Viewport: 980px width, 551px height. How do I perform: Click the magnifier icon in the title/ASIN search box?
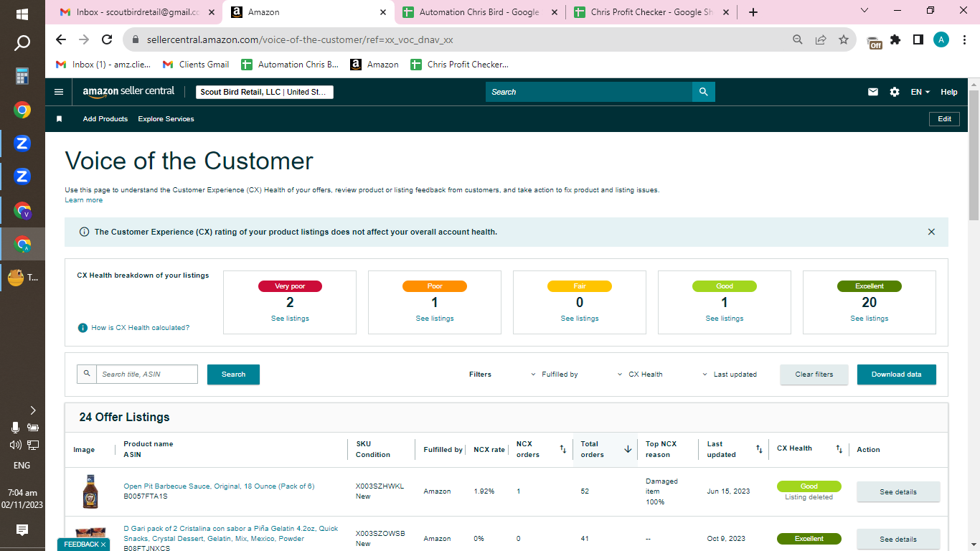click(87, 374)
